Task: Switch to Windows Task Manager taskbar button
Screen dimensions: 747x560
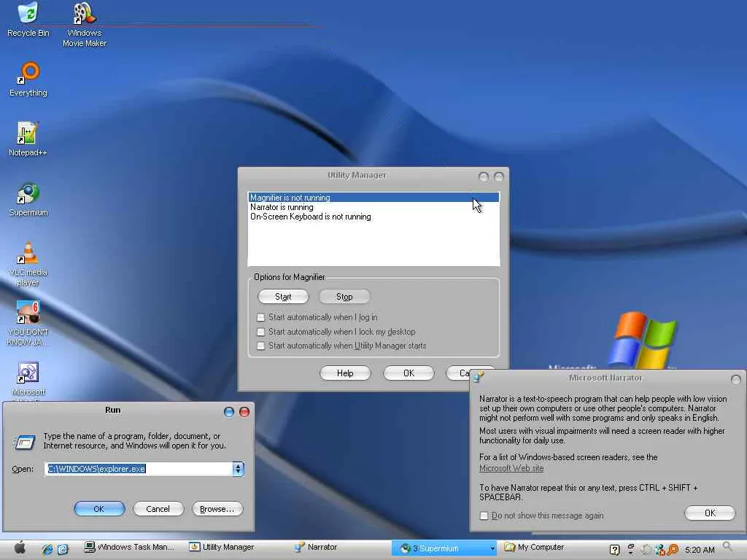Action: pos(129,547)
